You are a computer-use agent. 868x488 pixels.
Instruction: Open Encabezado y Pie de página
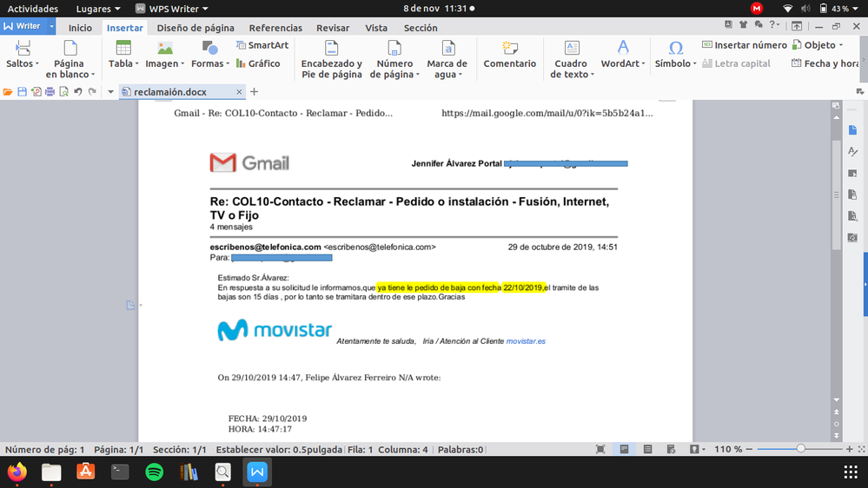pyautogui.click(x=331, y=57)
